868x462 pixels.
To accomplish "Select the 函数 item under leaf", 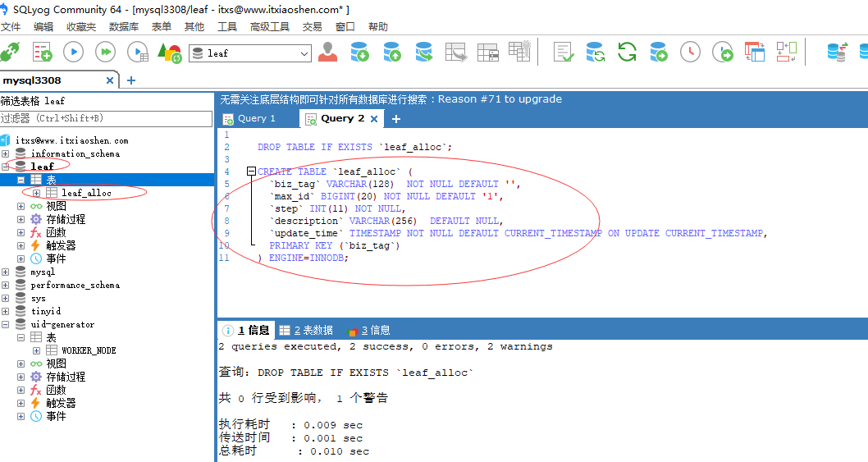I will [x=56, y=233].
